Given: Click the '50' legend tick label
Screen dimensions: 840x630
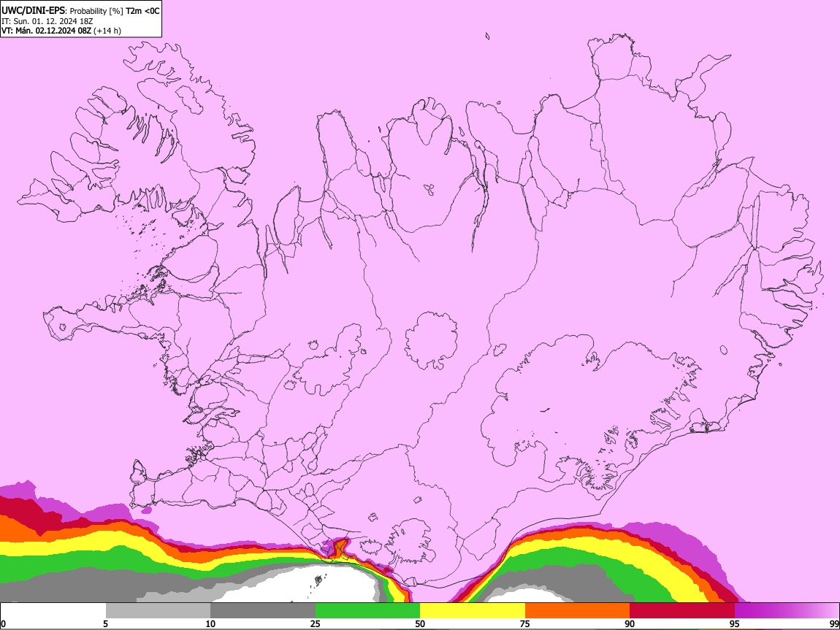Looking at the screenshot, I should (x=420, y=624).
